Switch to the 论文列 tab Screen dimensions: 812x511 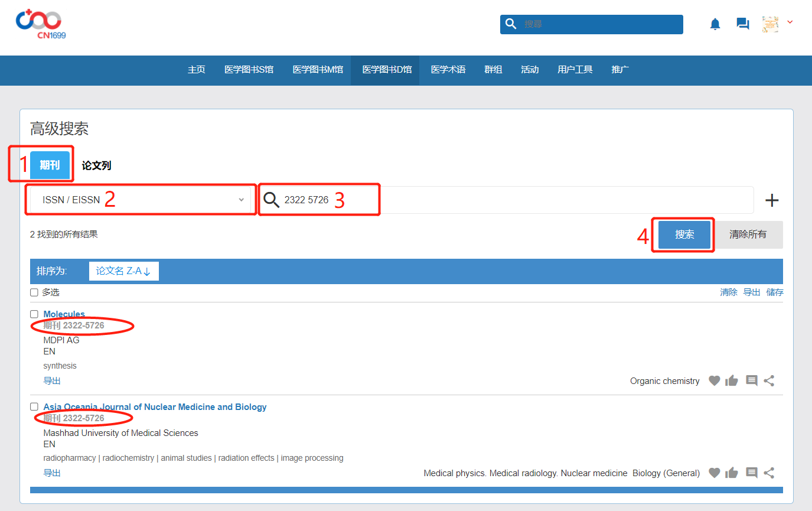tap(96, 166)
